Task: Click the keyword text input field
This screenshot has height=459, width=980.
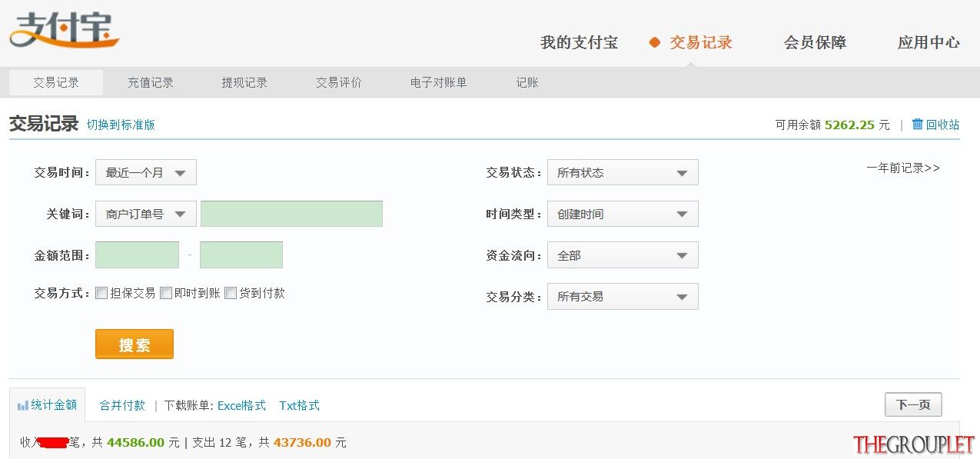Action: click(x=291, y=214)
